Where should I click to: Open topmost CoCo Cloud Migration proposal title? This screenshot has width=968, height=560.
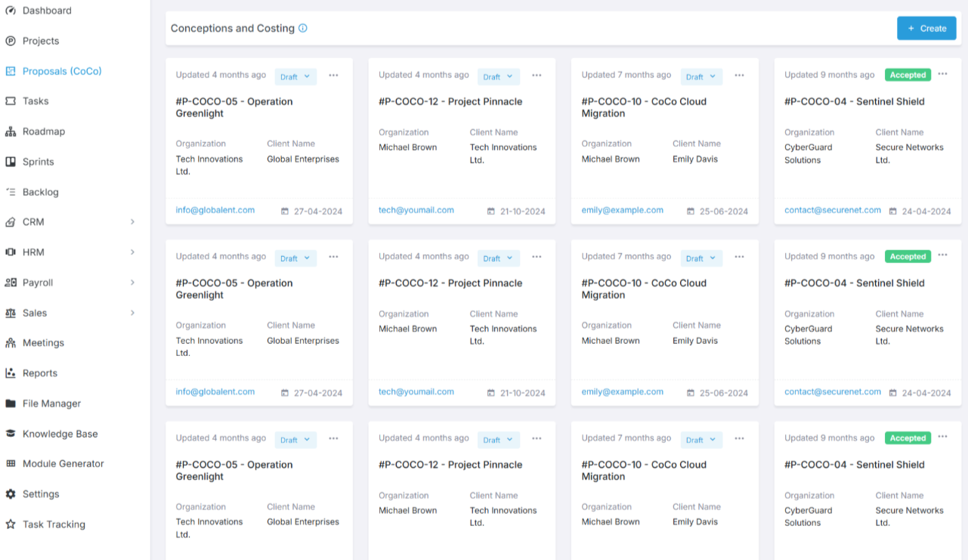pos(644,107)
